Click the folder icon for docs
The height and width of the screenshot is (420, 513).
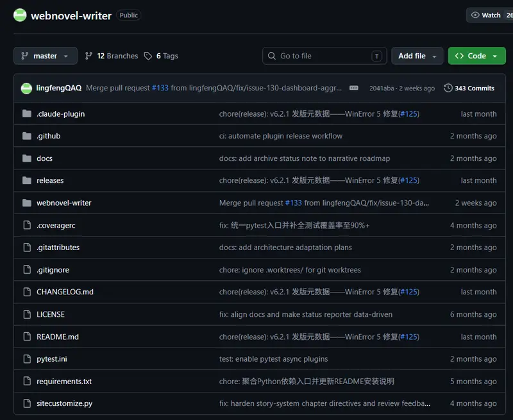coord(27,158)
